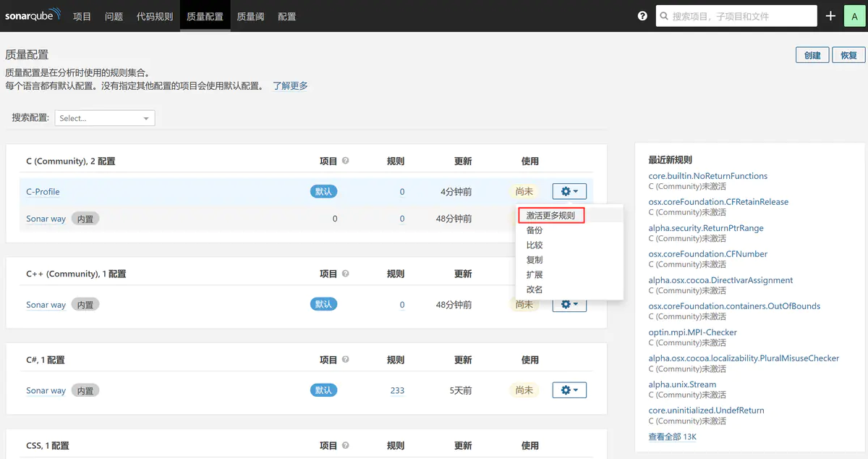868x459 pixels.
Task: Open the user avatar 'A' menu
Action: click(x=854, y=16)
